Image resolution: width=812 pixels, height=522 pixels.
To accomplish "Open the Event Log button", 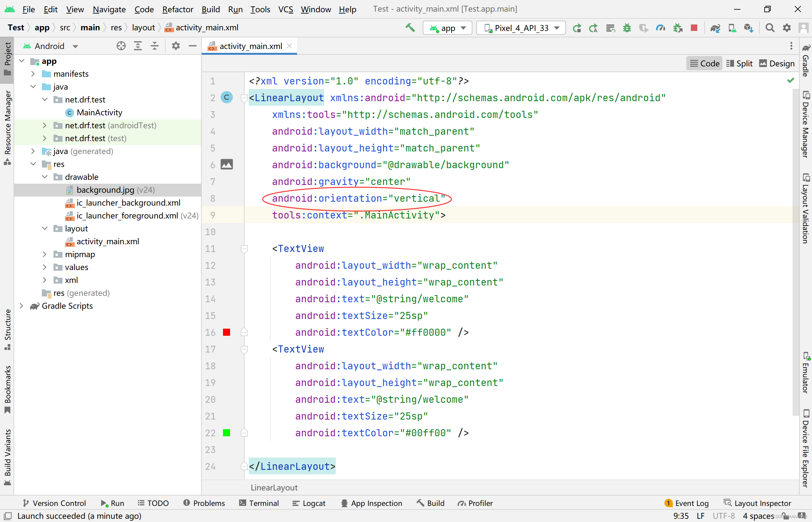I will [x=687, y=503].
